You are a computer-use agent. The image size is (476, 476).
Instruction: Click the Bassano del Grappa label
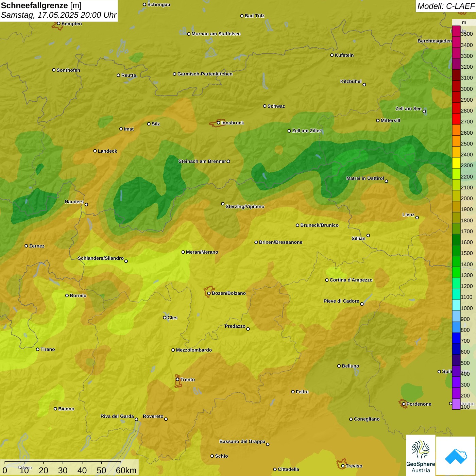coord(242,441)
